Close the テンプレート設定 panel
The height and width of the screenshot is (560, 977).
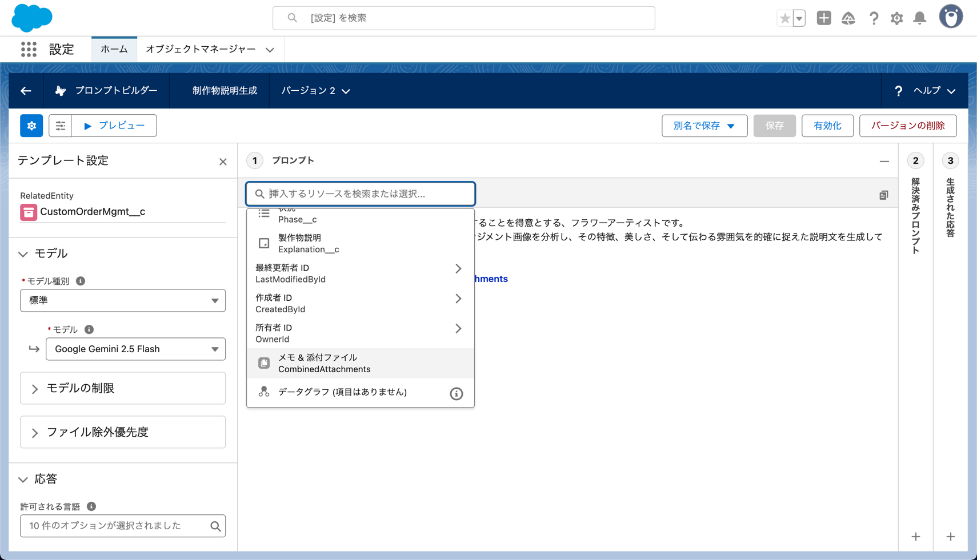coord(223,162)
